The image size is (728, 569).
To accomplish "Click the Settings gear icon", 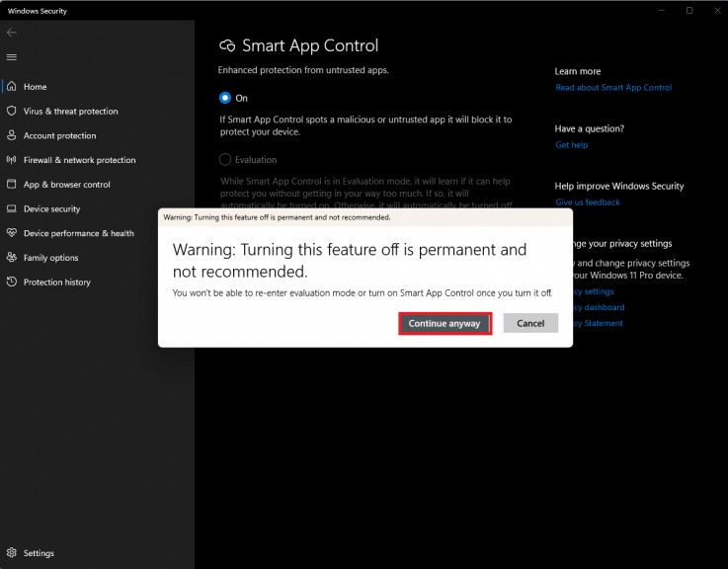I will click(12, 552).
